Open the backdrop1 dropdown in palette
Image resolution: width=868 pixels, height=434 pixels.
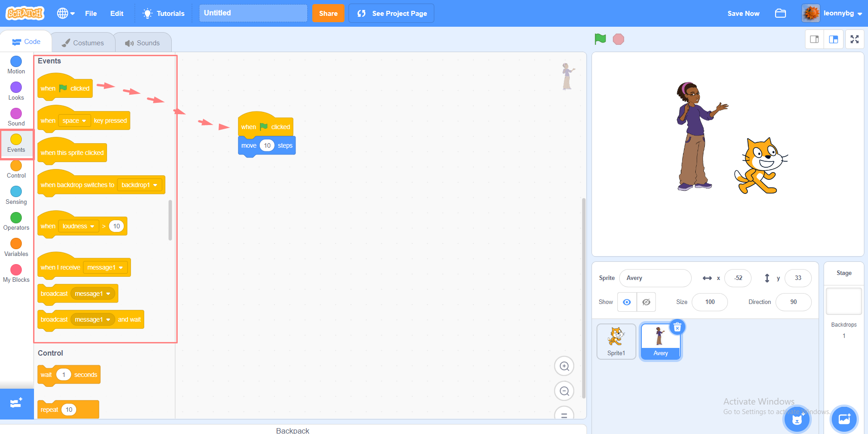point(140,185)
